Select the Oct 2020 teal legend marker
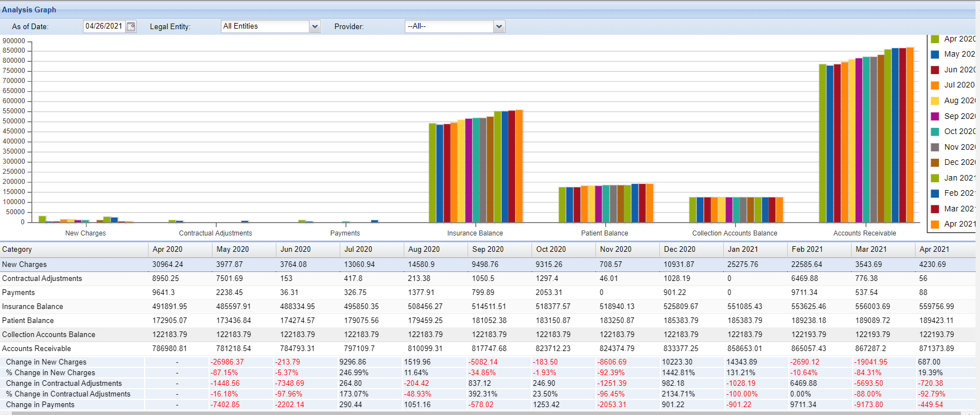 pyautogui.click(x=935, y=132)
